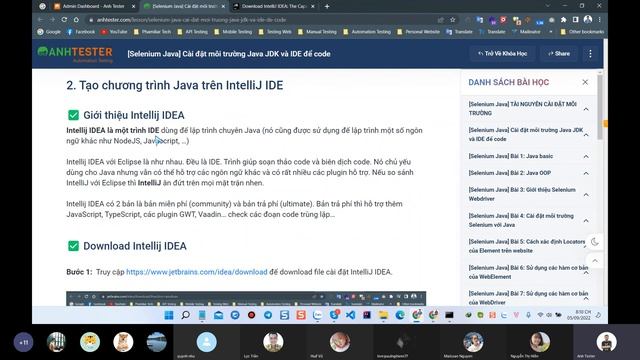Screen dimensions: 640x360
Task: Expand Bài 6: hàm cơ bản của WebElement
Action: pyautogui.click(x=586, y=273)
